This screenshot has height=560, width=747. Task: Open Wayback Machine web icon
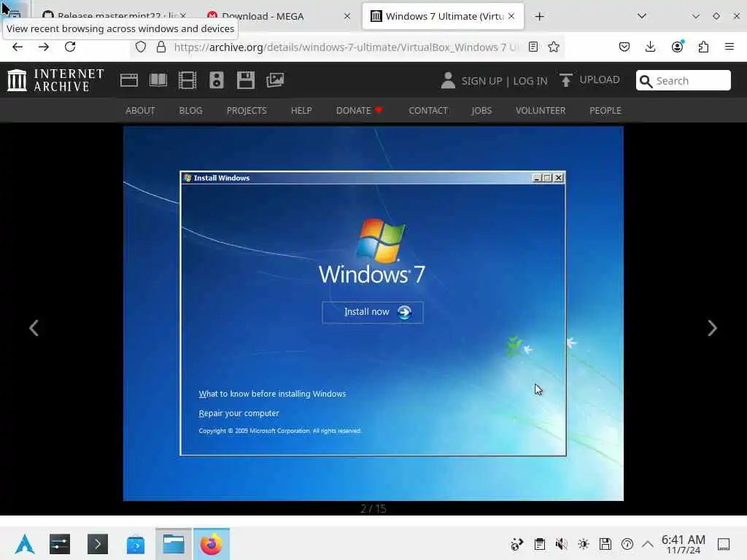pos(128,80)
